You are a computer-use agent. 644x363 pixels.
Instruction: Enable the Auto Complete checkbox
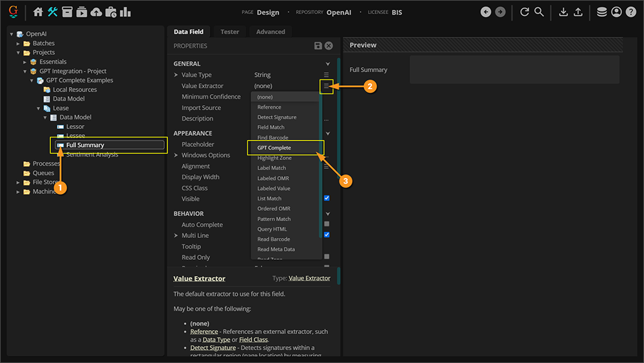coord(327,224)
